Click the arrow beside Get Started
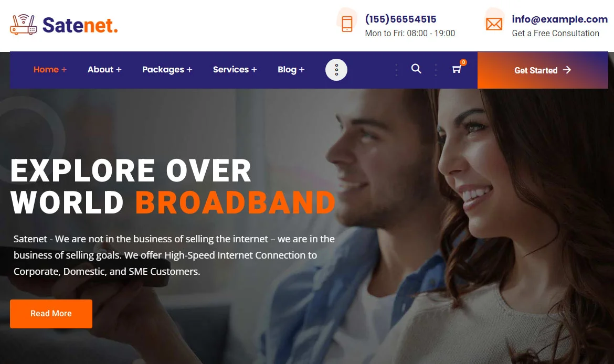This screenshot has height=364, width=614. point(567,70)
